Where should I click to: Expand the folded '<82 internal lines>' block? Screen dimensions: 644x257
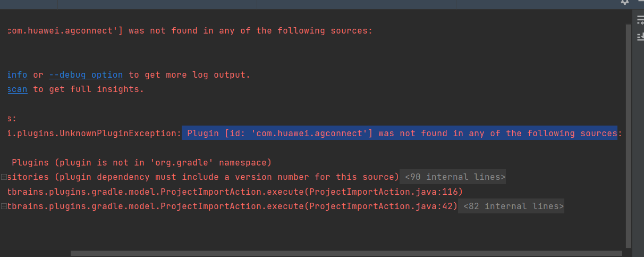[511, 206]
